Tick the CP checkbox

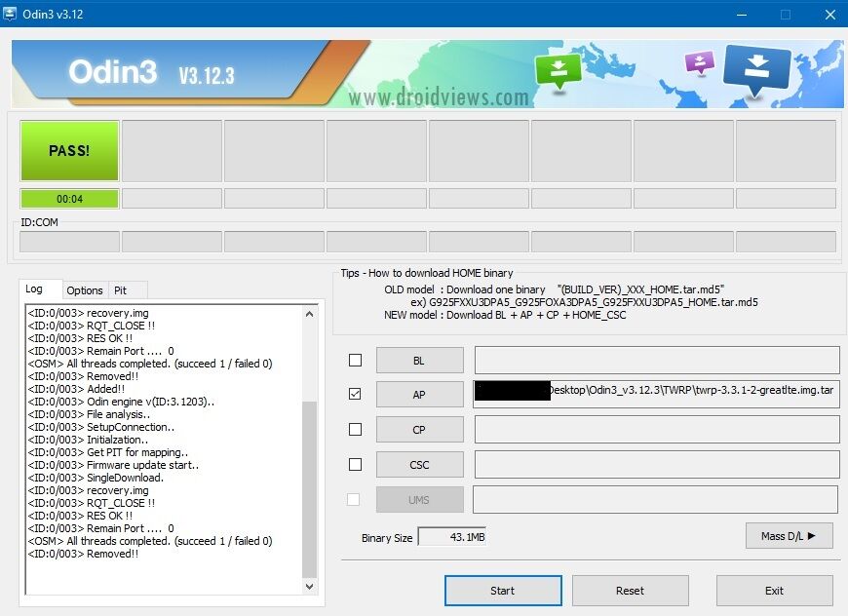pos(356,430)
